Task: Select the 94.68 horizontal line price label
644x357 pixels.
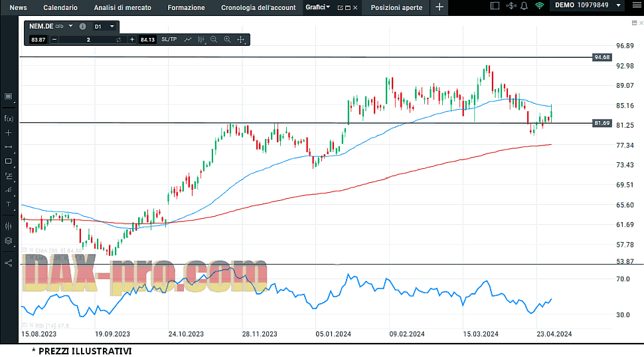Action: pos(602,57)
